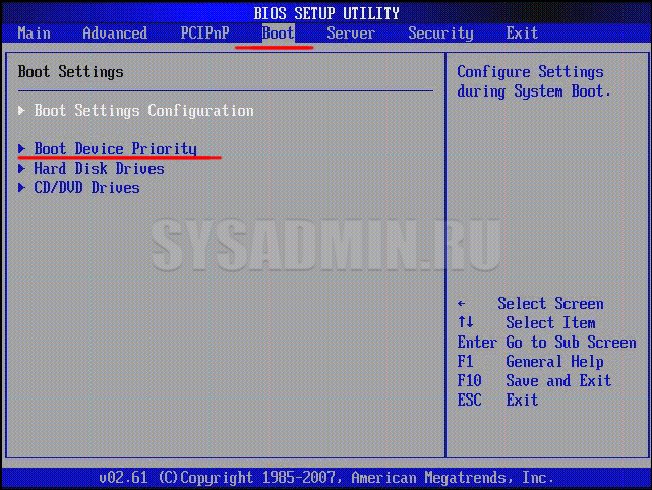Go to the Server tab
Viewport: 652px width, 490px height.
pyautogui.click(x=350, y=34)
